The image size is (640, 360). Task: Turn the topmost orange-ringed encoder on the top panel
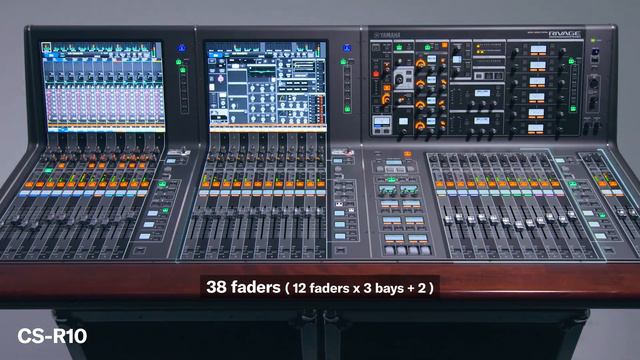click(x=420, y=63)
